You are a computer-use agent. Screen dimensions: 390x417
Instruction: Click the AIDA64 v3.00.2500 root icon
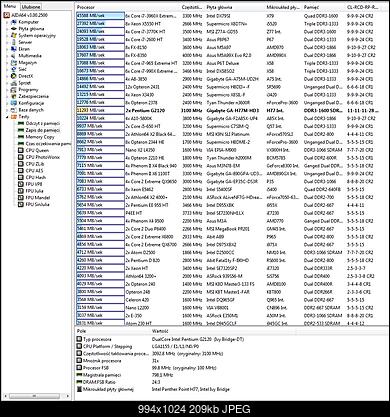coord(6,15)
